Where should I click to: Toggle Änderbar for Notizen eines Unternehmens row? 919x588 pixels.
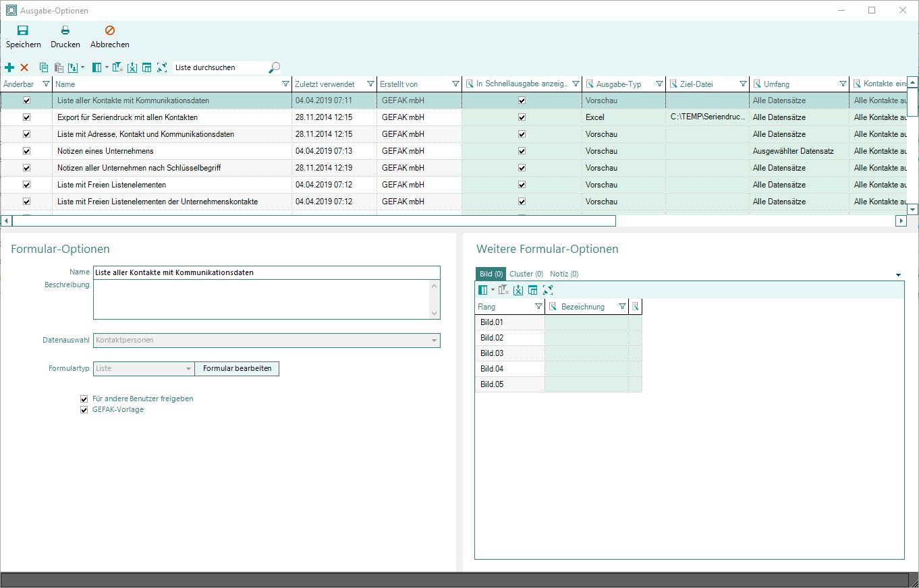pyautogui.click(x=27, y=151)
